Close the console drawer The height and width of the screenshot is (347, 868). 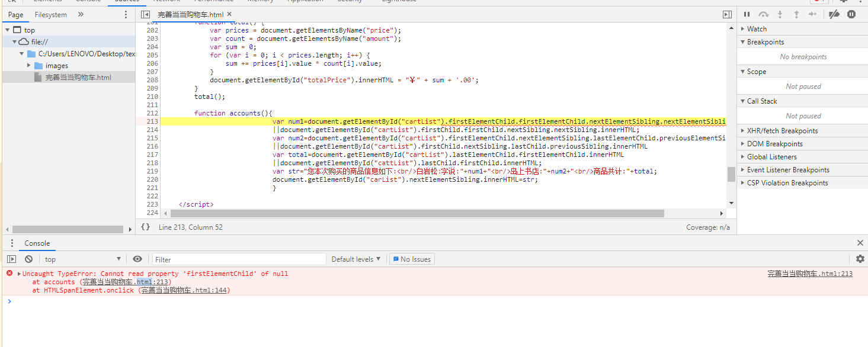pyautogui.click(x=860, y=243)
